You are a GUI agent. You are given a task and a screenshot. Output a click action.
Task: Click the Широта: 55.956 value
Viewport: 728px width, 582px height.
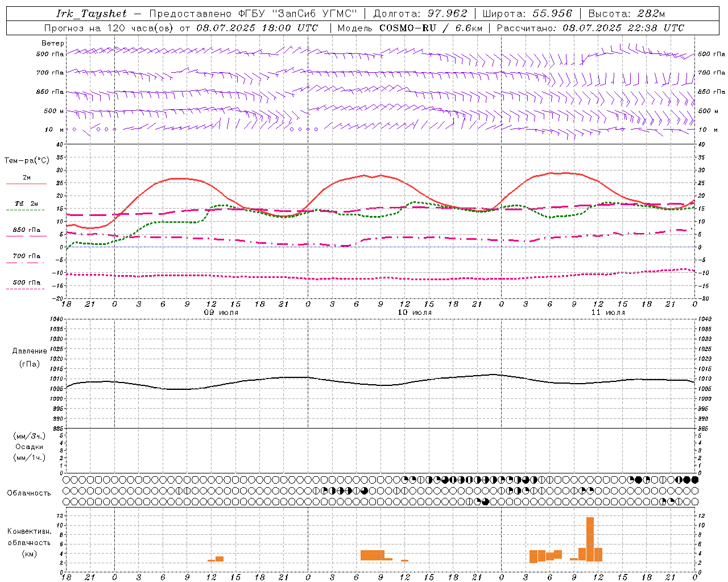527,14
